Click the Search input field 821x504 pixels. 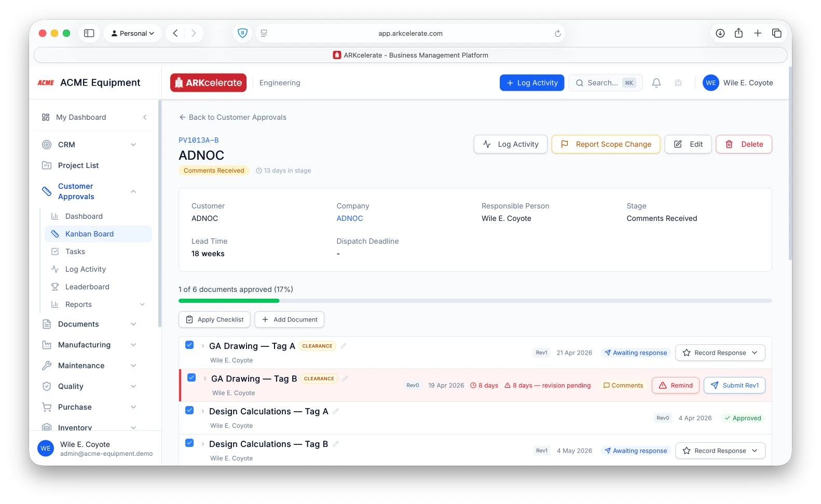pyautogui.click(x=606, y=83)
